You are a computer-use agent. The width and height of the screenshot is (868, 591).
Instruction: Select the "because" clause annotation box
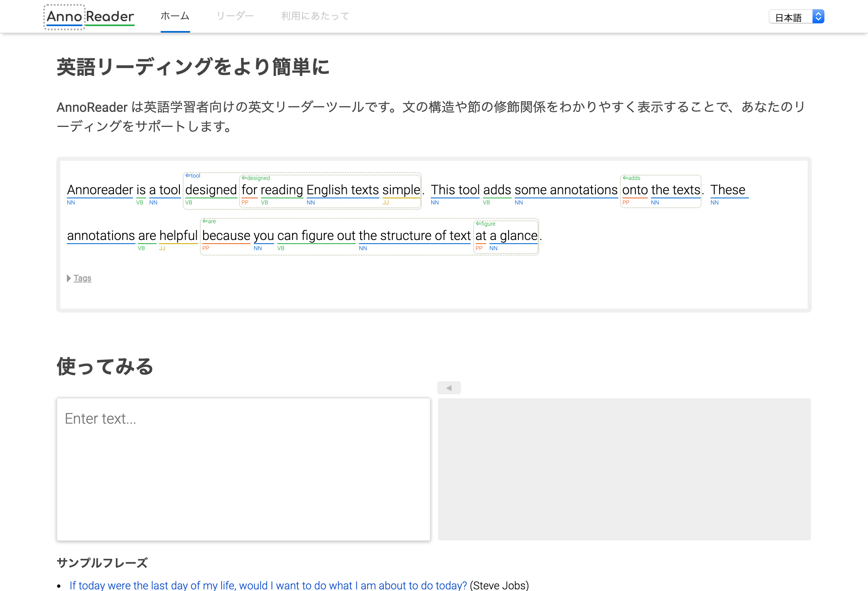(x=226, y=236)
